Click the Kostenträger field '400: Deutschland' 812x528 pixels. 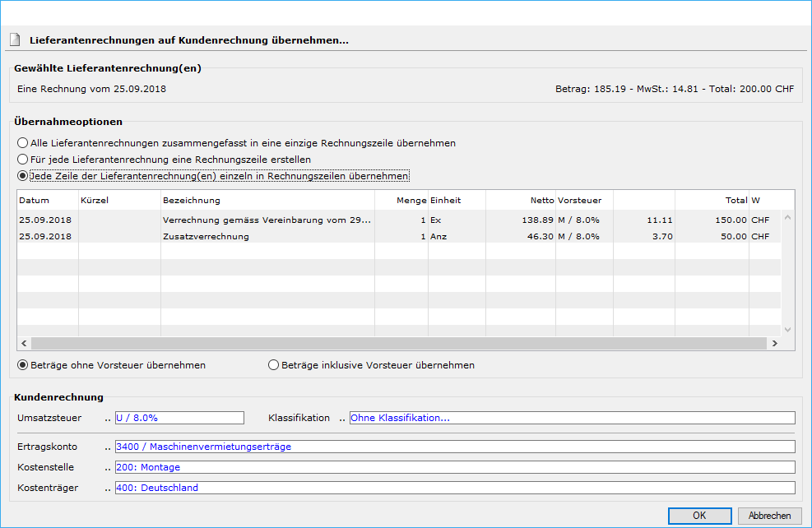coord(454,488)
